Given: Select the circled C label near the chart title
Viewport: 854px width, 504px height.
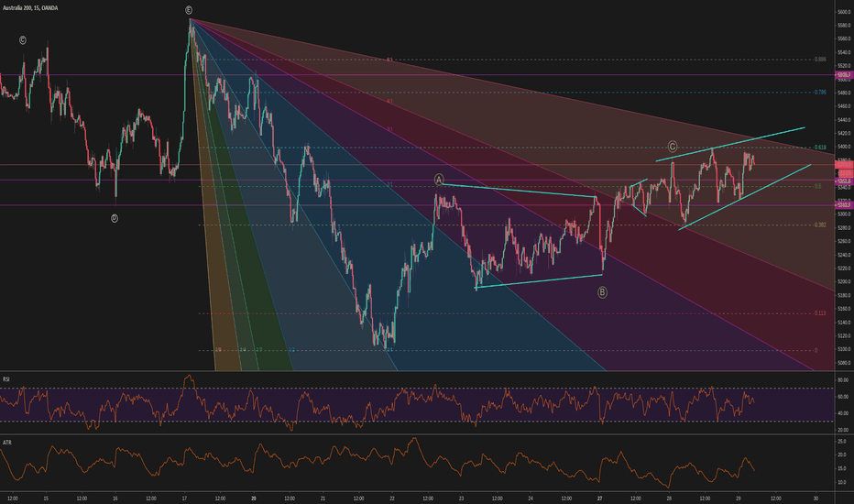Looking at the screenshot, I should (x=22, y=39).
